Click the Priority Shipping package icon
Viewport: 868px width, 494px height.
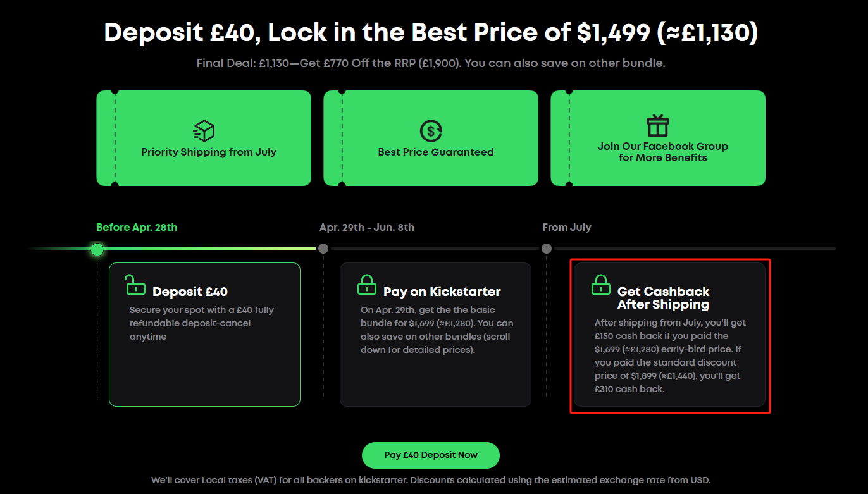pyautogui.click(x=204, y=131)
